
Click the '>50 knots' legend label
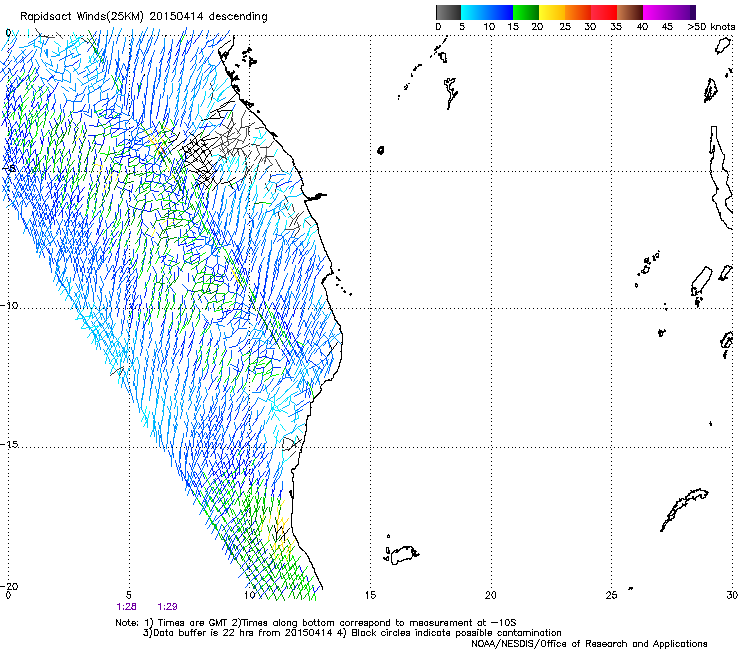coord(711,27)
